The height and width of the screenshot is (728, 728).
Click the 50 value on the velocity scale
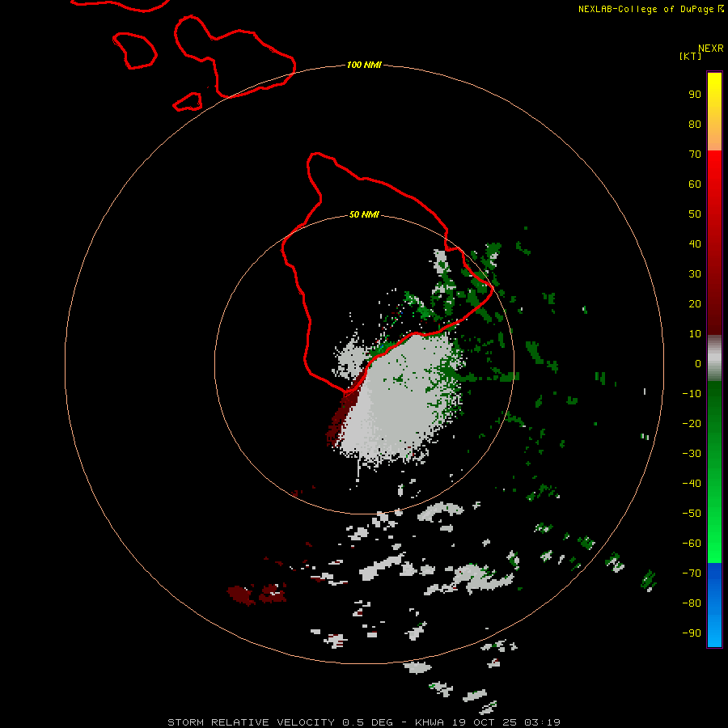coord(695,214)
